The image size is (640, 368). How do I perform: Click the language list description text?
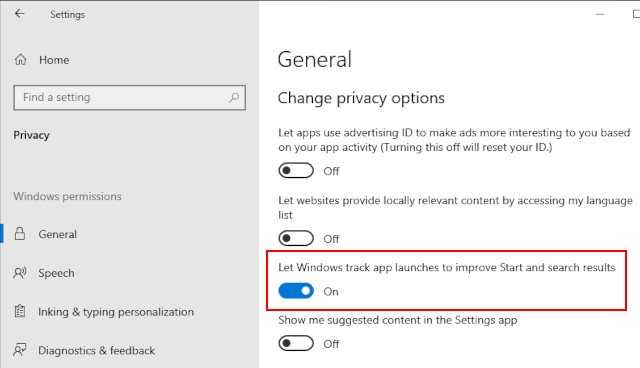456,208
